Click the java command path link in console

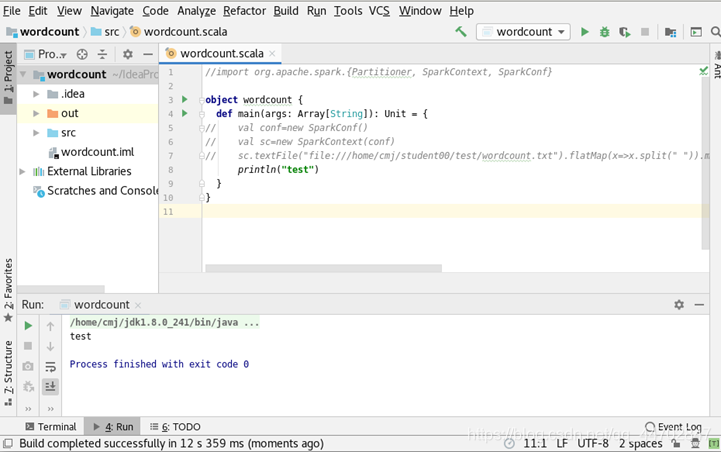coord(164,322)
